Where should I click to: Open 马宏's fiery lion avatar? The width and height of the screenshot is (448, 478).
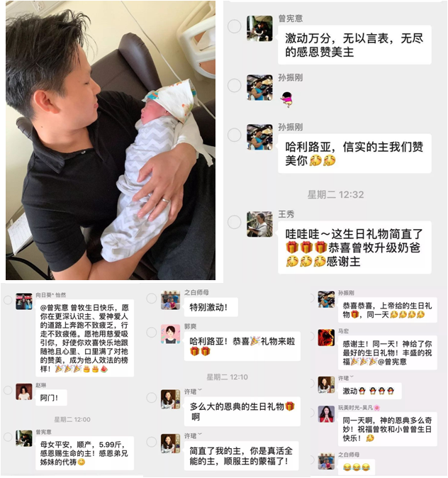click(326, 338)
